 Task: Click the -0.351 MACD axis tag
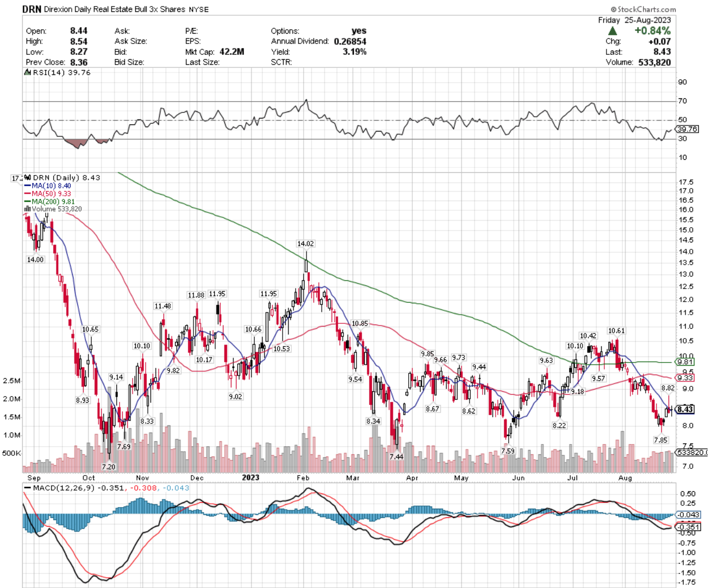click(x=688, y=527)
